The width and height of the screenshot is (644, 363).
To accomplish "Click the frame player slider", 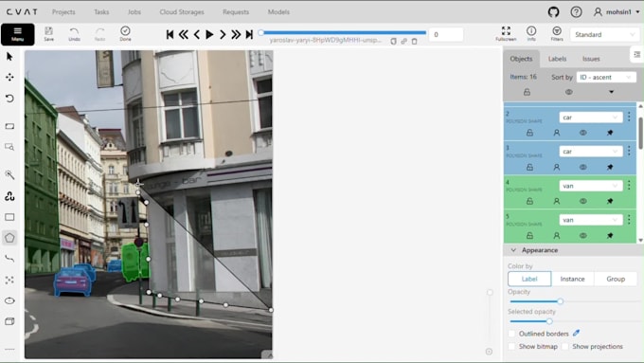I will click(344, 32).
